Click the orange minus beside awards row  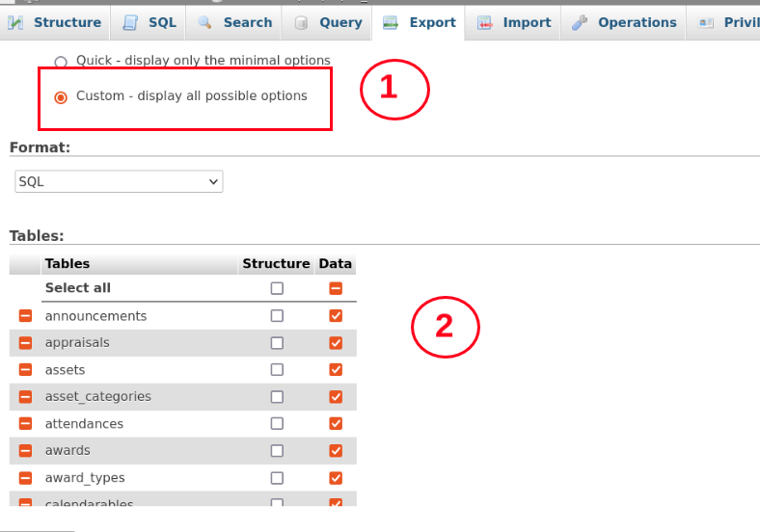tap(25, 451)
